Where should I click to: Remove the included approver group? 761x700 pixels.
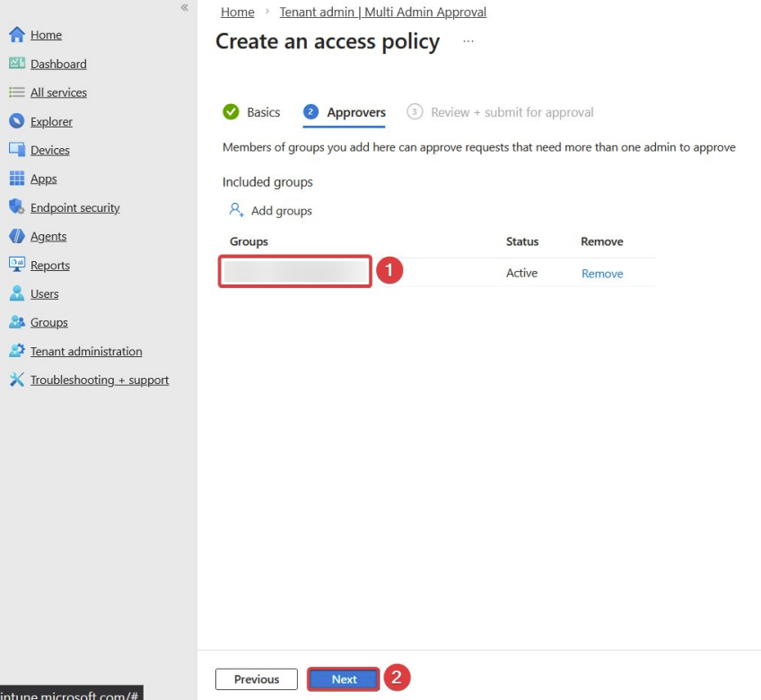coord(601,273)
